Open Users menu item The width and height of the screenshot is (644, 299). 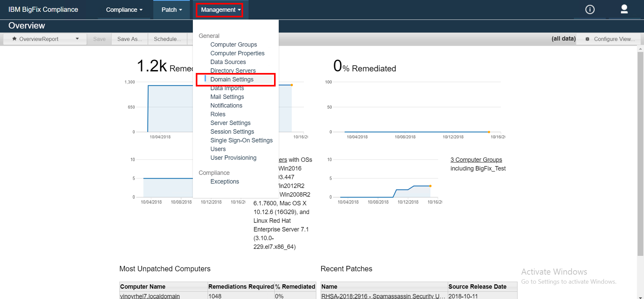pos(218,149)
